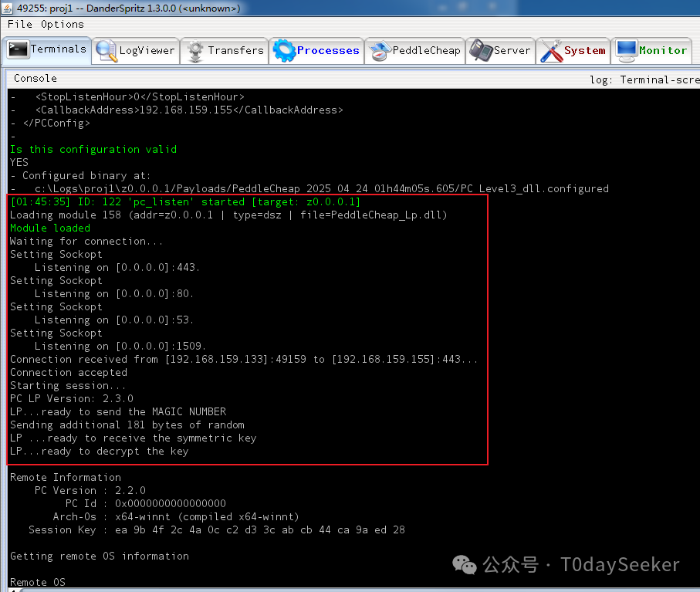700x592 pixels.
Task: Click the Console panel label
Action: 36,78
